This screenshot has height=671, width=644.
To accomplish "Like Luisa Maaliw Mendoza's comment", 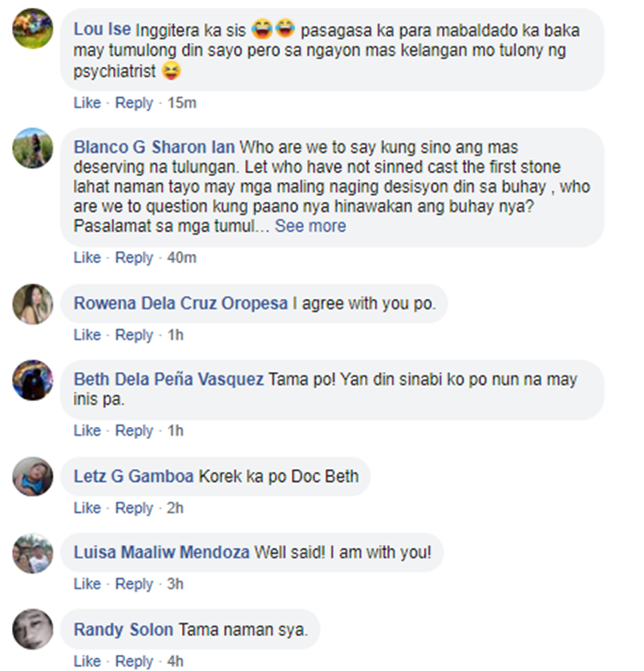I will pos(88,583).
